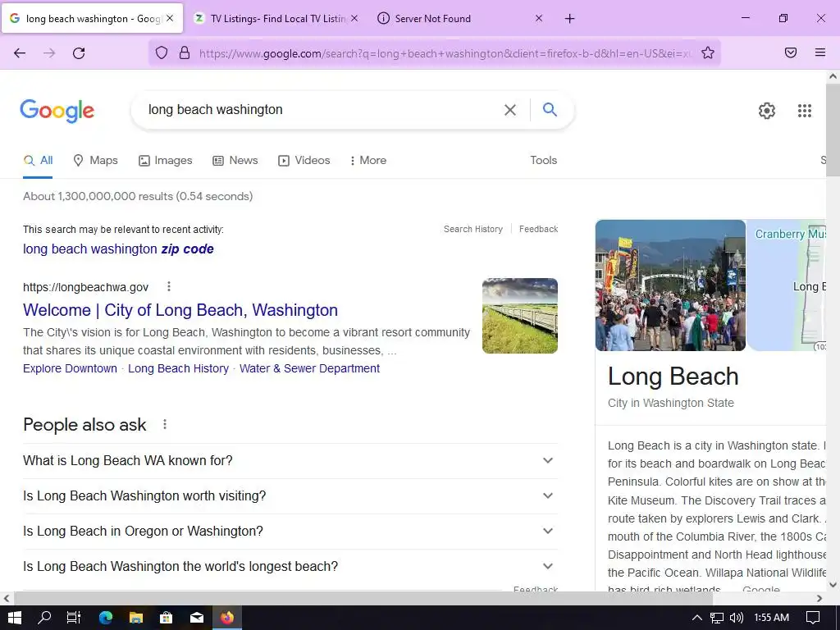Viewport: 840px width, 630px height.
Task: Open three-dot options for longbeachwa.gov result
Action: point(169,286)
